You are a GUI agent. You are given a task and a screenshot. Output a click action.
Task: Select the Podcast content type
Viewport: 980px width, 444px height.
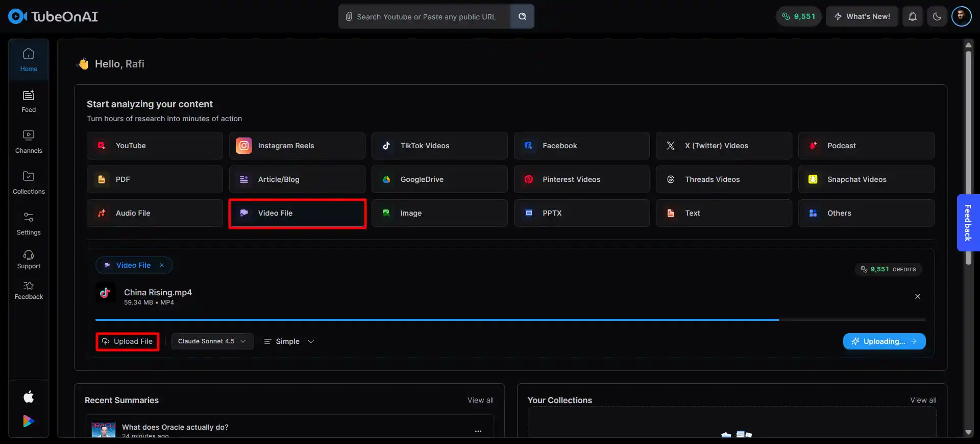tap(866, 146)
